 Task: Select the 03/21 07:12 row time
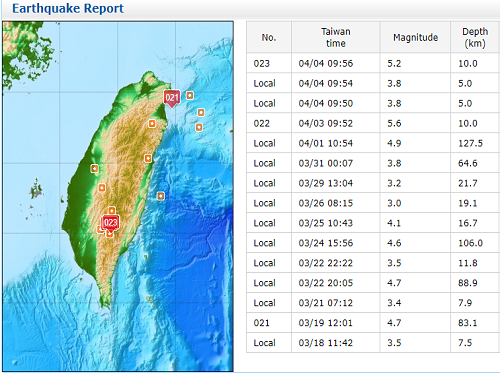(x=326, y=303)
